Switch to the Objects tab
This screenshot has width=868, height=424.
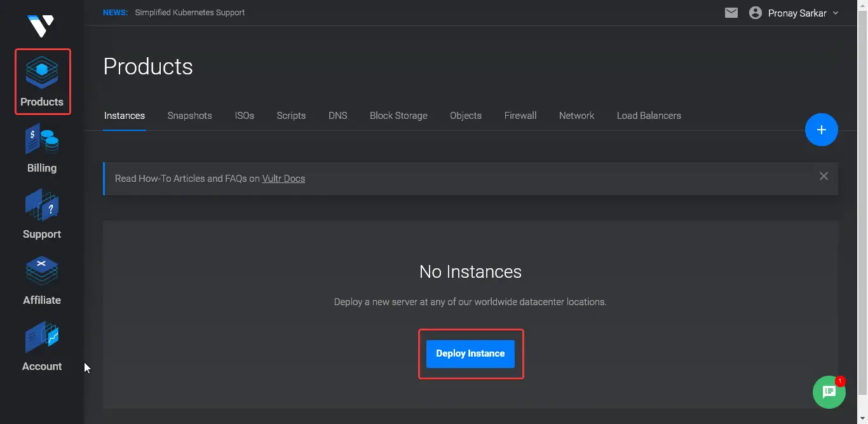pos(466,116)
